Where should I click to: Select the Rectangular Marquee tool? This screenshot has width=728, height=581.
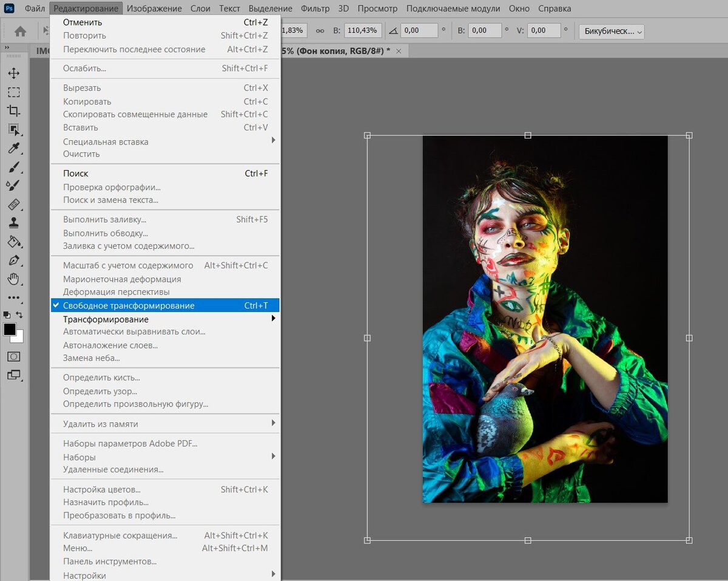tap(13, 92)
